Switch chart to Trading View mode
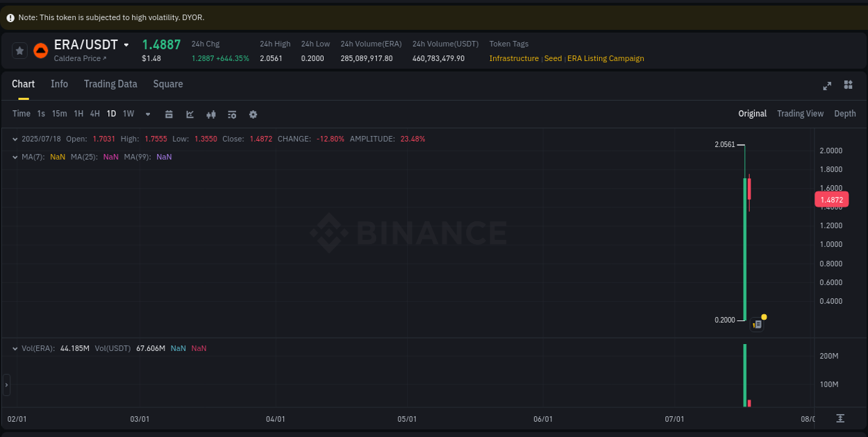Screen dimensions: 868x437 tap(800, 113)
